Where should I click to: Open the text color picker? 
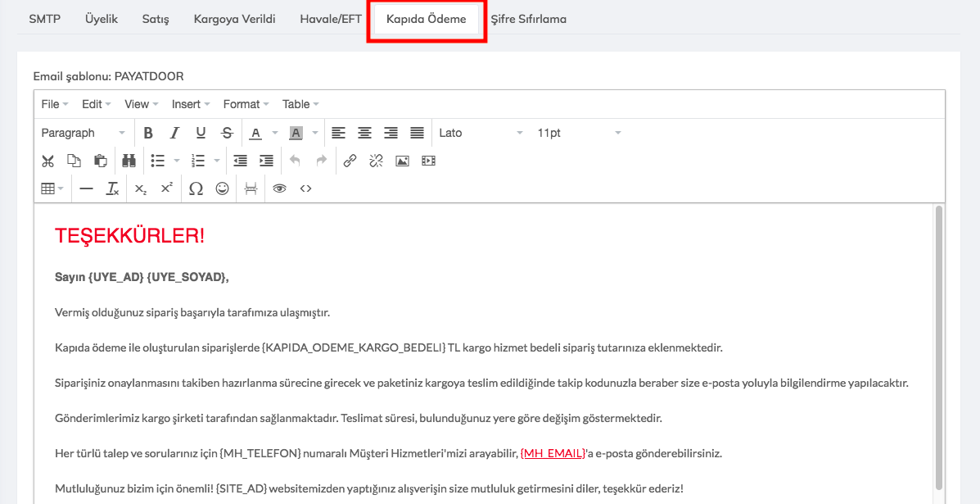tap(256, 132)
